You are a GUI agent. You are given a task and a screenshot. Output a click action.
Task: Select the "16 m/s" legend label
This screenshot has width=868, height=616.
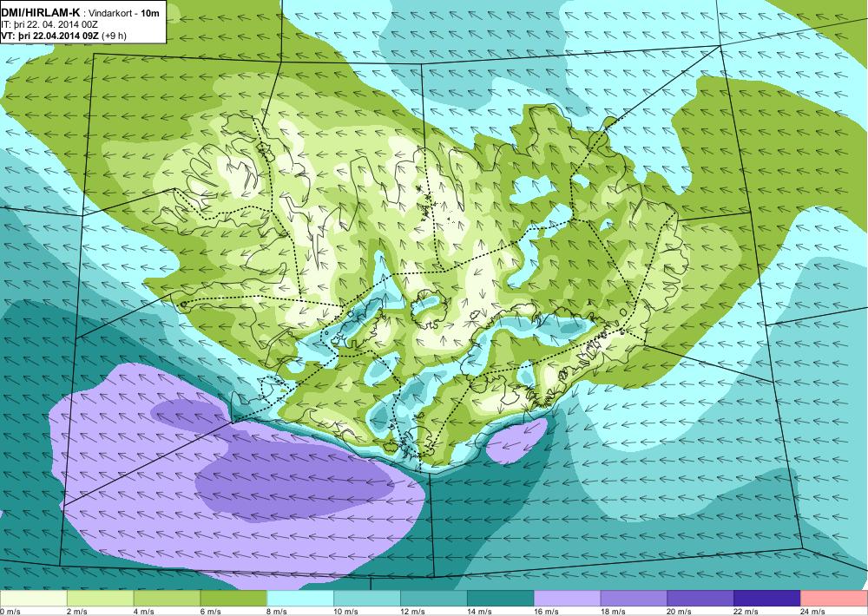click(546, 612)
